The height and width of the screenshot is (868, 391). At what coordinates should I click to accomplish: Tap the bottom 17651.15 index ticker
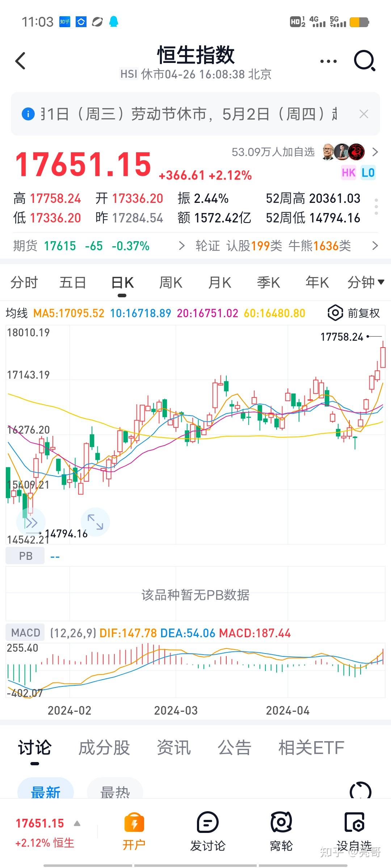40,824
